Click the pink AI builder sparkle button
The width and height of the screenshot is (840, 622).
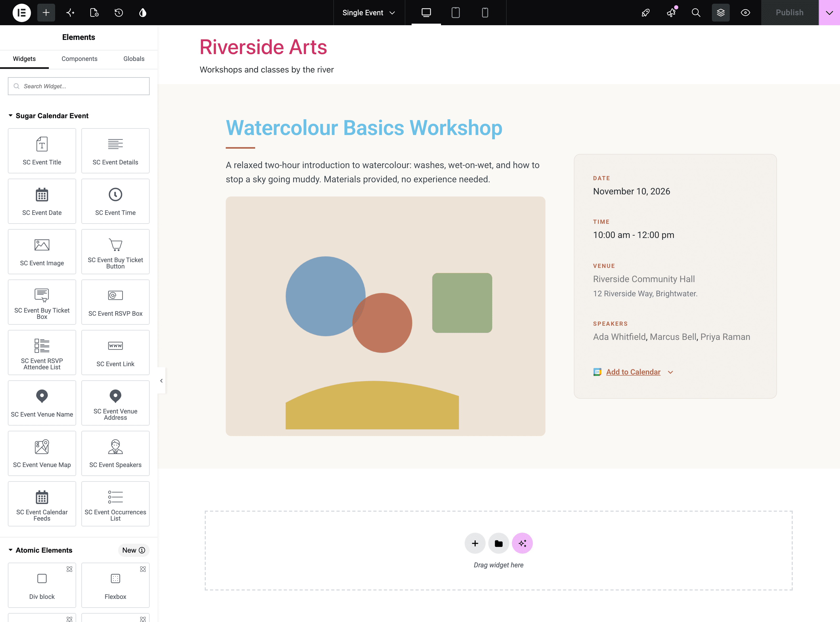pos(523,543)
